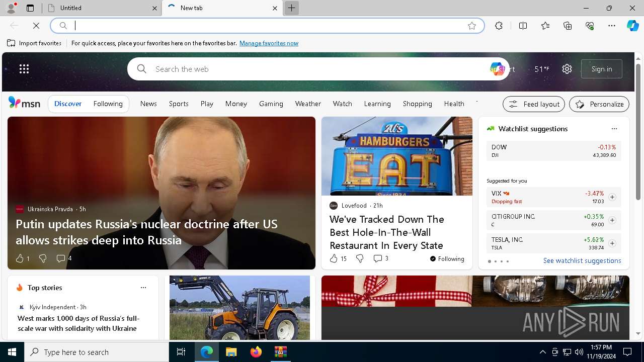Toggle Following on Lovefood article
This screenshot has height=362, width=644.
[x=447, y=259]
